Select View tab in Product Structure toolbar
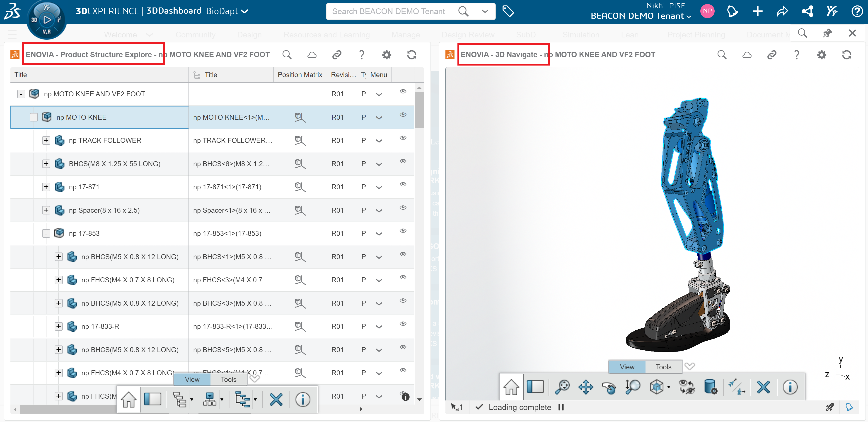Image resolution: width=868 pixels, height=422 pixels. click(192, 380)
